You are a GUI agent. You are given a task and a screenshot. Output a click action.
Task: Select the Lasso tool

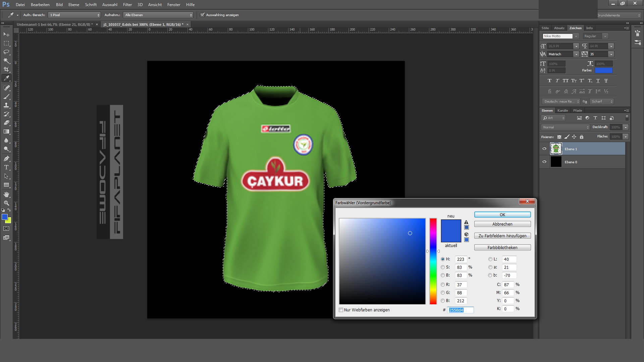[6, 52]
